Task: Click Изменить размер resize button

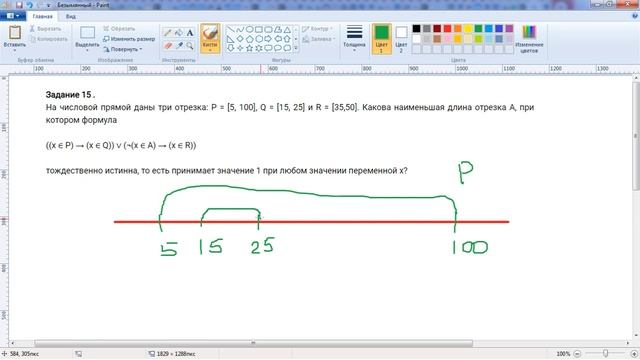Action: click(x=129, y=39)
